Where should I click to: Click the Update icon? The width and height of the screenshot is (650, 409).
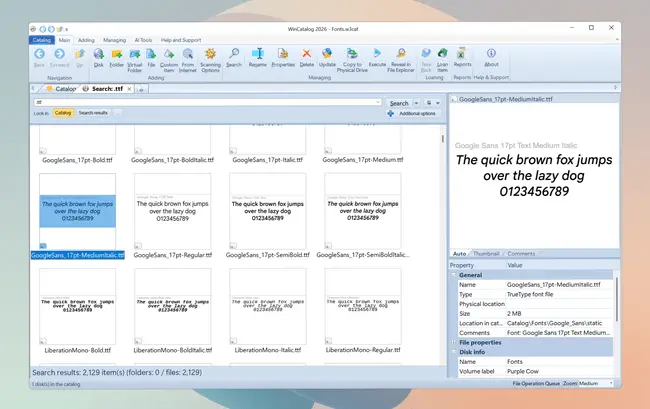327,53
